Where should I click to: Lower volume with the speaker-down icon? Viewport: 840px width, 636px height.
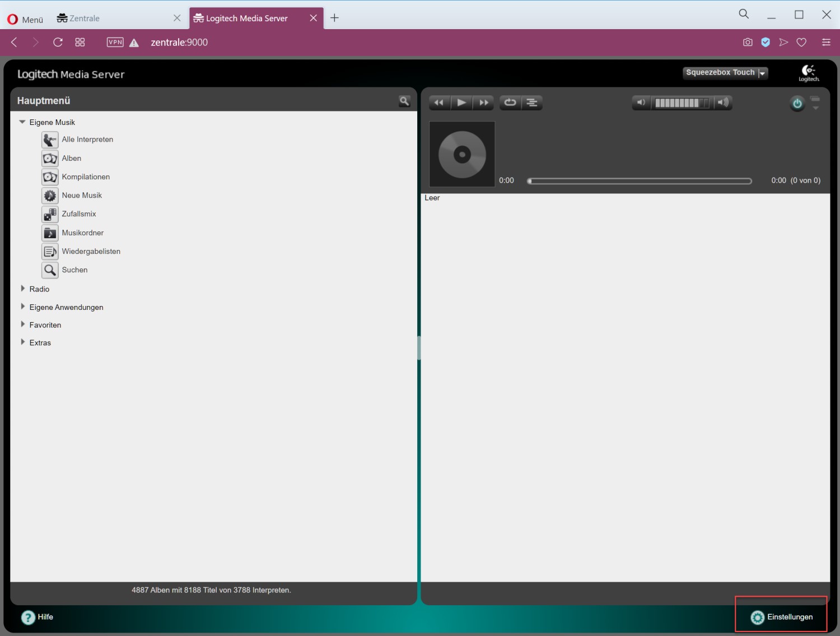click(x=641, y=103)
